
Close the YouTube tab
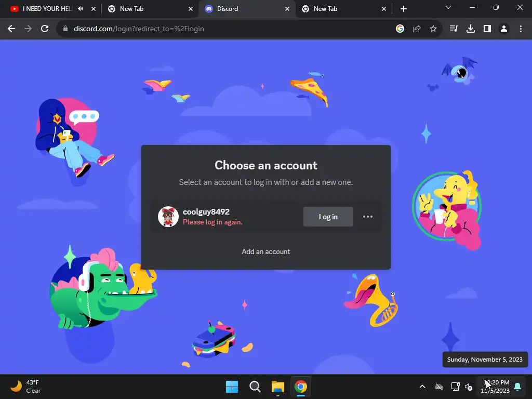click(94, 9)
